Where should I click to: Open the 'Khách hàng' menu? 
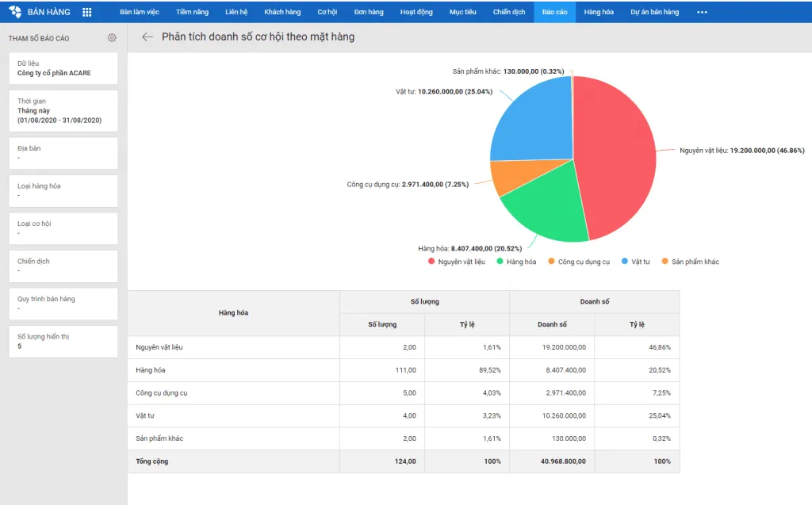tap(282, 11)
